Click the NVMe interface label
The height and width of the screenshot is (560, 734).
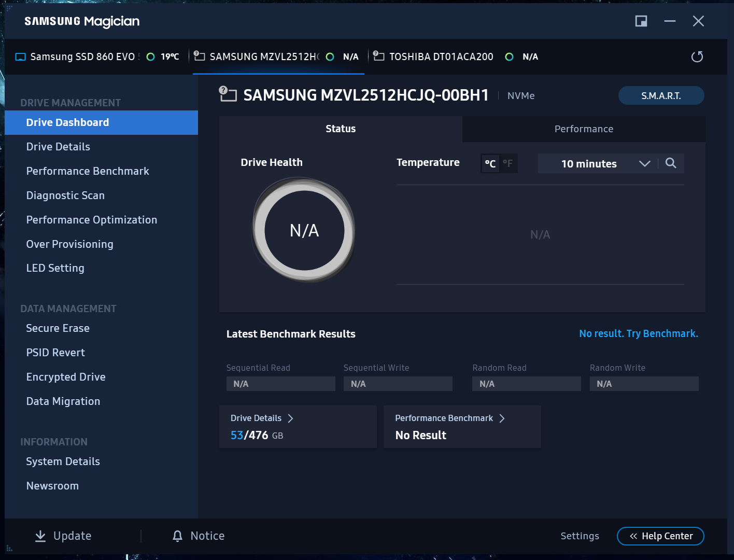521,96
